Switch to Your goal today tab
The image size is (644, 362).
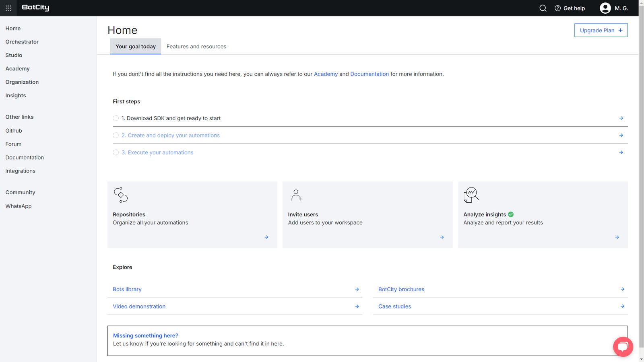tap(136, 47)
